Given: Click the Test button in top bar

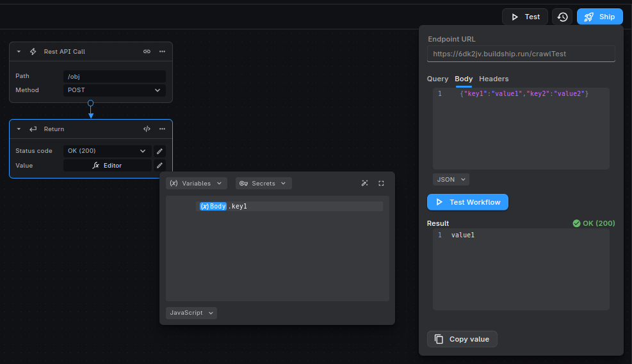Looking at the screenshot, I should pyautogui.click(x=525, y=17).
